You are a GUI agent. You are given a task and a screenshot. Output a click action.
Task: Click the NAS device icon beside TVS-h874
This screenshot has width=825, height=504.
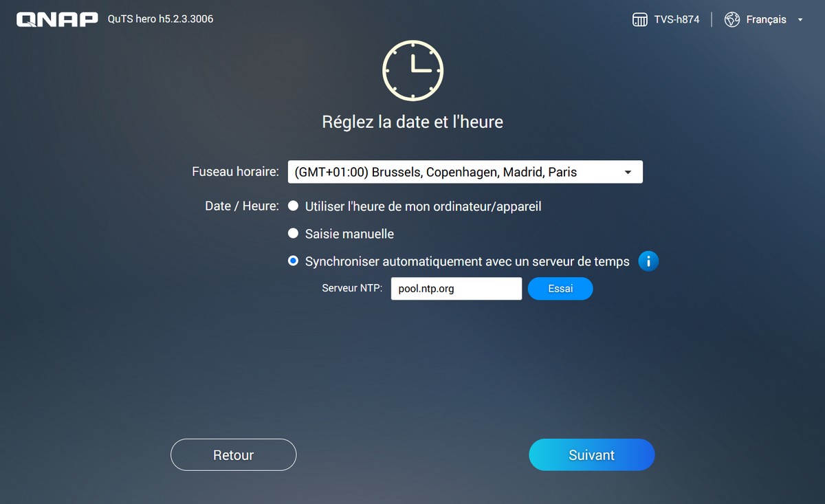coord(639,20)
